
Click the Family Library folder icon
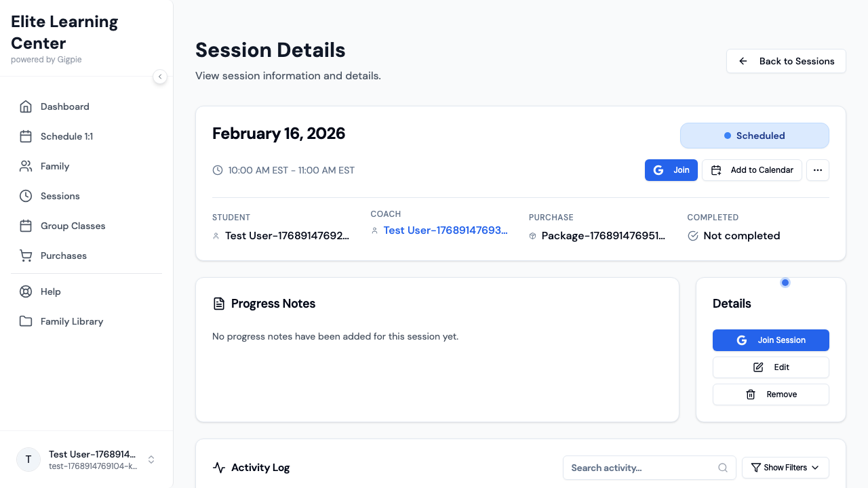[x=26, y=321]
